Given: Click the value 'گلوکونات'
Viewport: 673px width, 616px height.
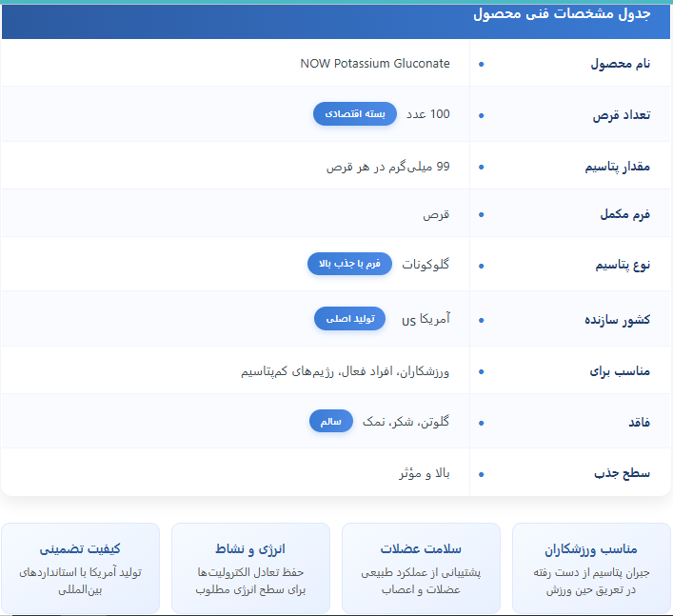Looking at the screenshot, I should [426, 264].
